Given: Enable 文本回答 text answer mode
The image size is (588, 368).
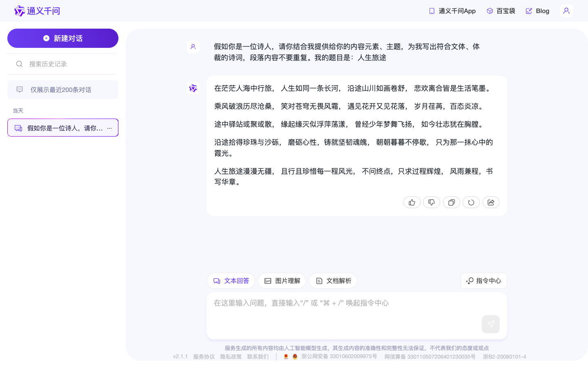Looking at the screenshot, I should (x=231, y=280).
